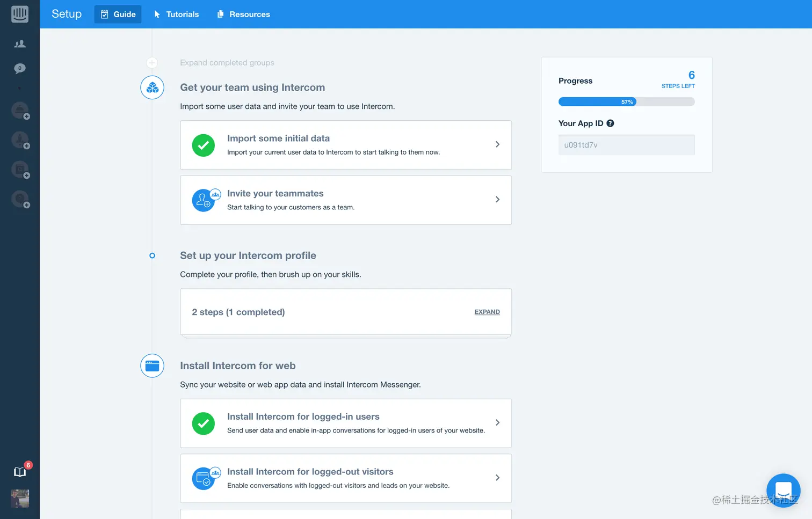Select the Guide button in the header
Viewport: 812px width, 519px height.
pyautogui.click(x=118, y=14)
